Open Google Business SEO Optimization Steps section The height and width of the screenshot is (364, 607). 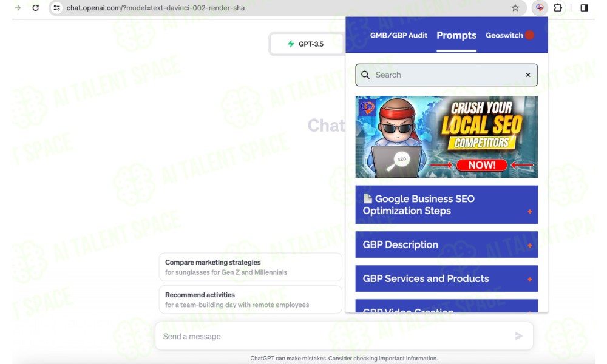click(446, 204)
